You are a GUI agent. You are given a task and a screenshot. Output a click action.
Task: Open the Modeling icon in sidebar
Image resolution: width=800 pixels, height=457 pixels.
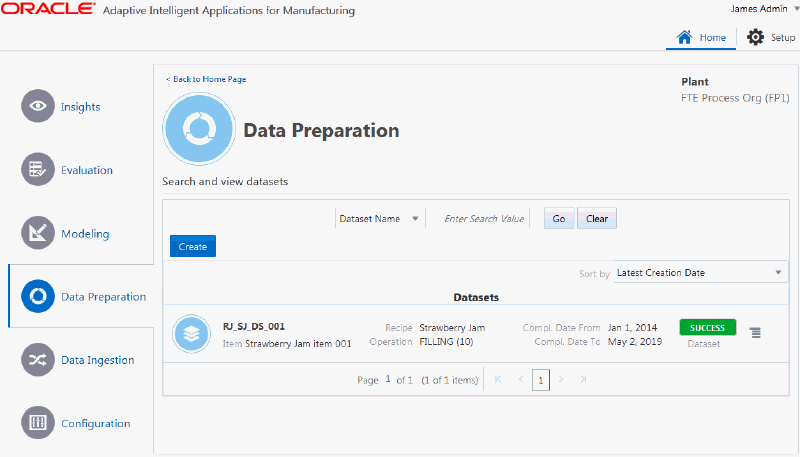(38, 233)
